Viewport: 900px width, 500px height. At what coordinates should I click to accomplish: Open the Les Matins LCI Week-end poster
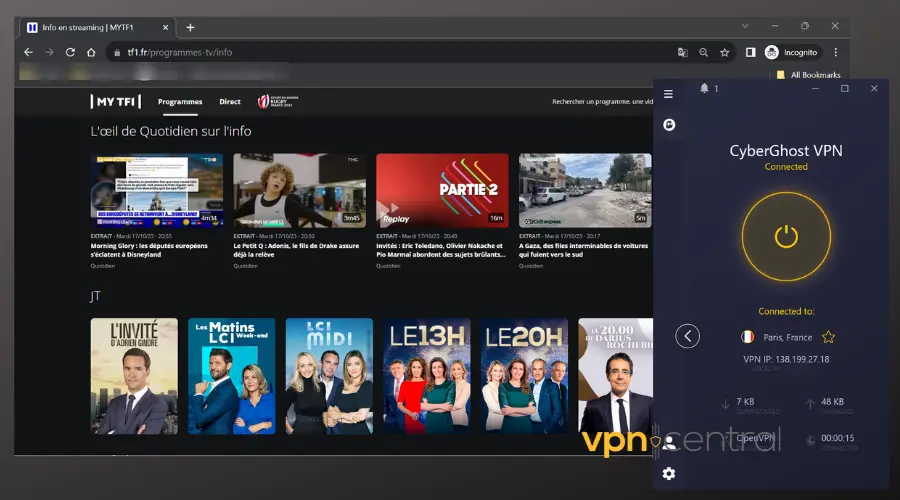click(231, 376)
